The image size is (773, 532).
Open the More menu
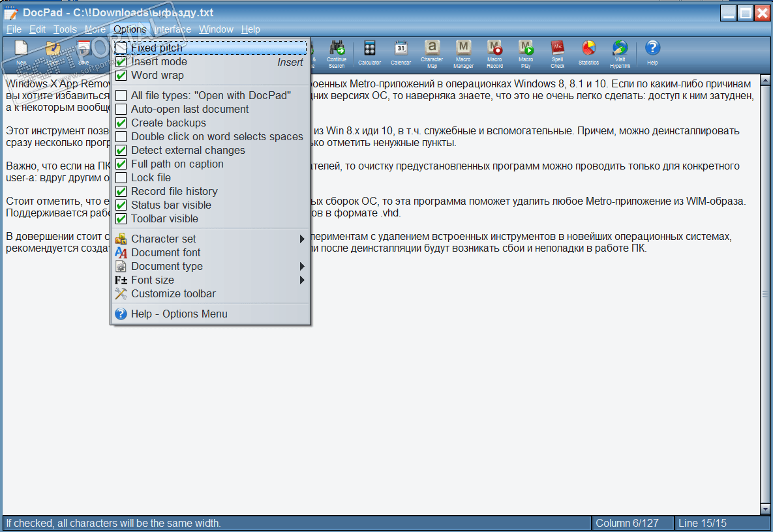95,29
